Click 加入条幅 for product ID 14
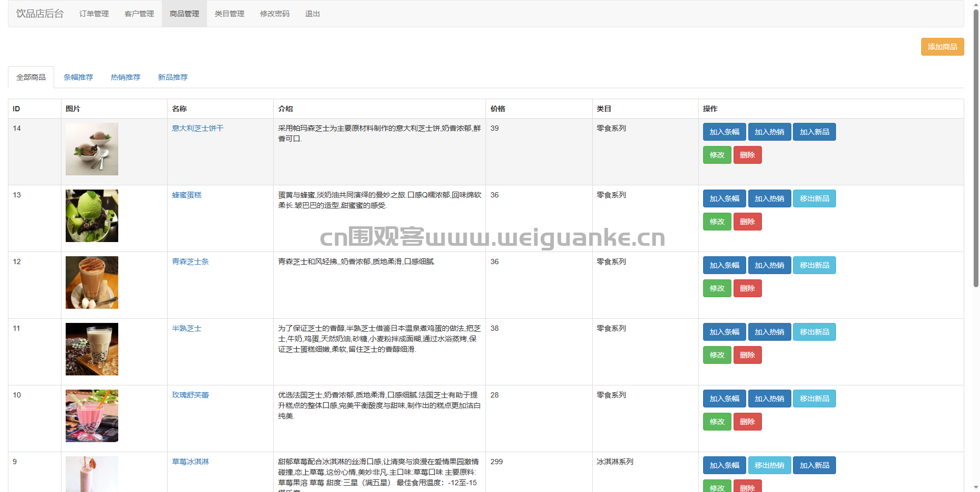Image resolution: width=980 pixels, height=492 pixels. tap(724, 132)
